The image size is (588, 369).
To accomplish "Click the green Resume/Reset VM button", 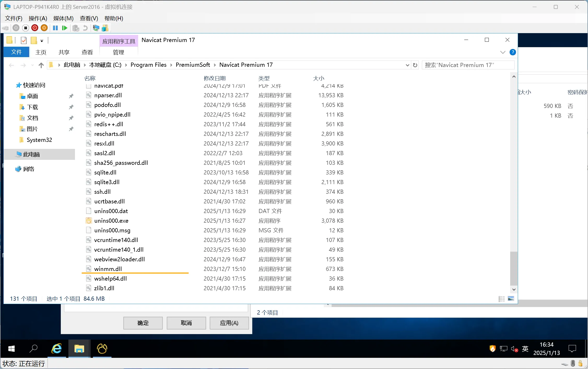I will [x=65, y=28].
